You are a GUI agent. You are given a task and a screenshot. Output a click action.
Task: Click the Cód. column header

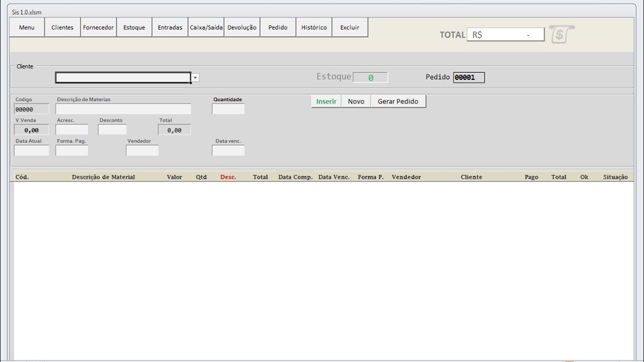[22, 177]
